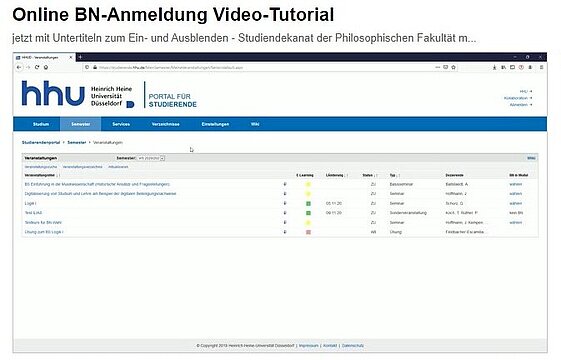Image resolution: width=561 pixels, height=360 pixels.
Task: Click the Pocket icon in address bar
Action: coord(445,67)
